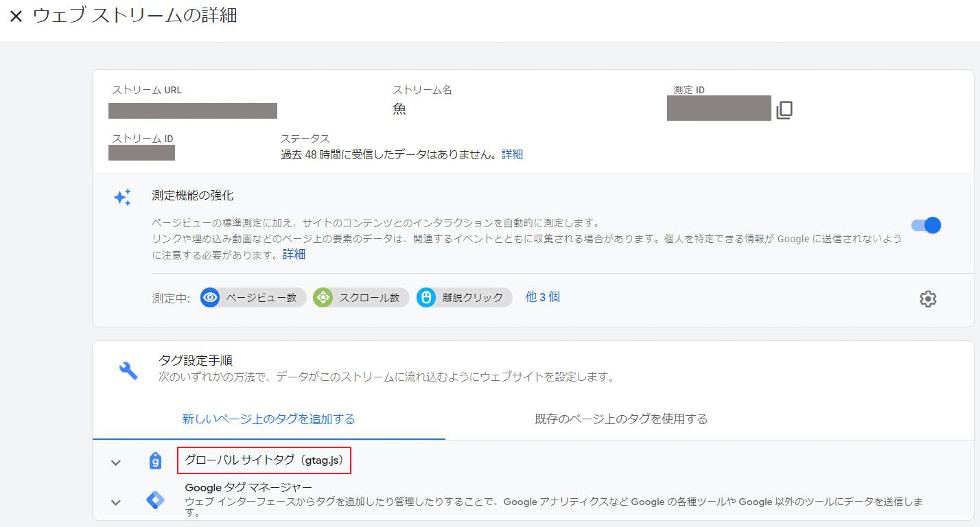Click the page views eye icon

click(x=211, y=298)
